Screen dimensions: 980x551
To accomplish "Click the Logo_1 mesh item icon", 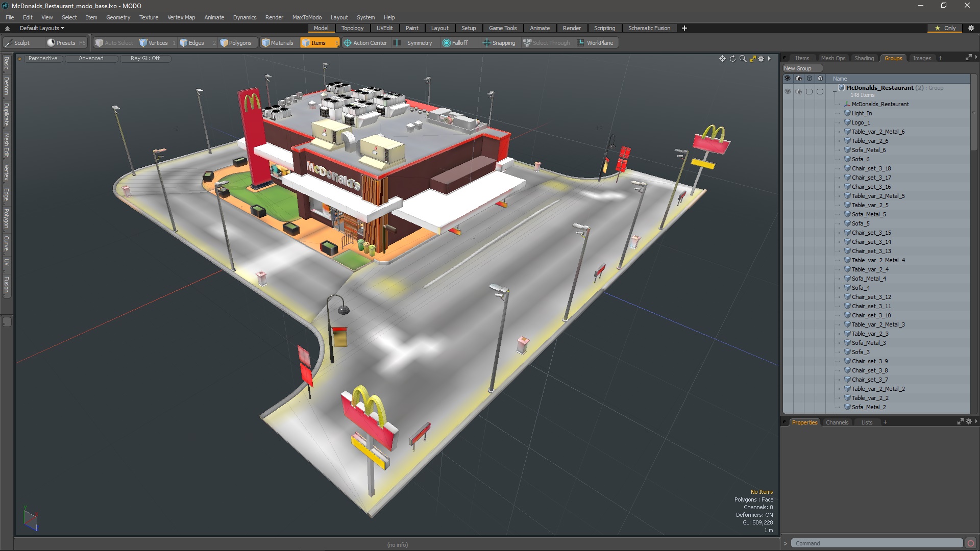I will [847, 122].
